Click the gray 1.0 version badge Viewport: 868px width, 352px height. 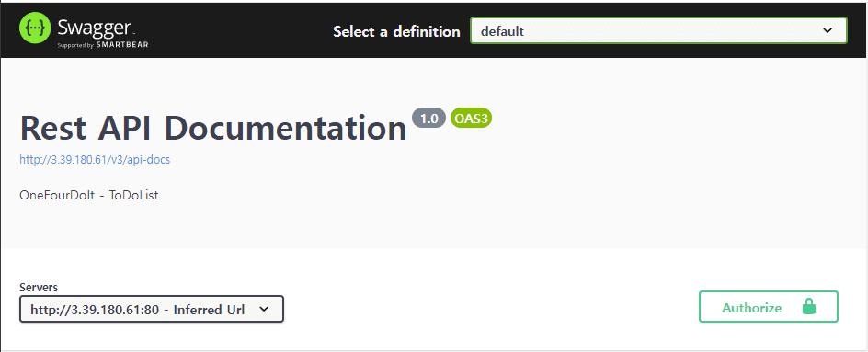(x=429, y=118)
